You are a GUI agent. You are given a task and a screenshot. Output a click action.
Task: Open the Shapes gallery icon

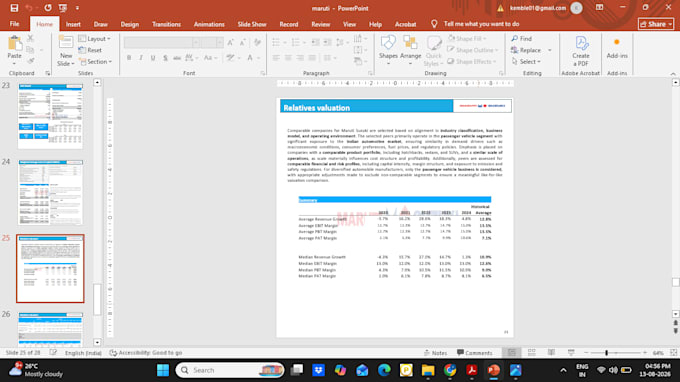click(388, 43)
